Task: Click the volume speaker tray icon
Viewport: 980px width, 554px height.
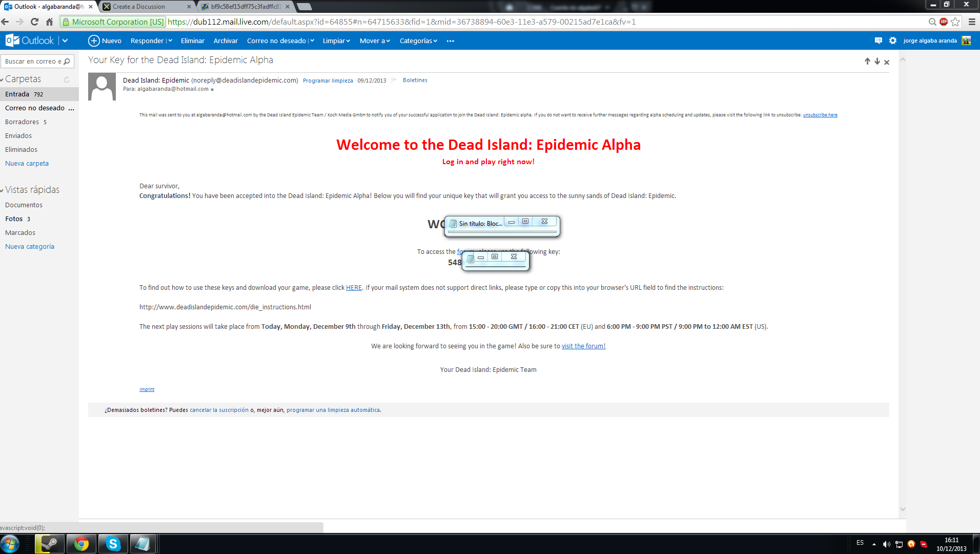Action: [886, 544]
